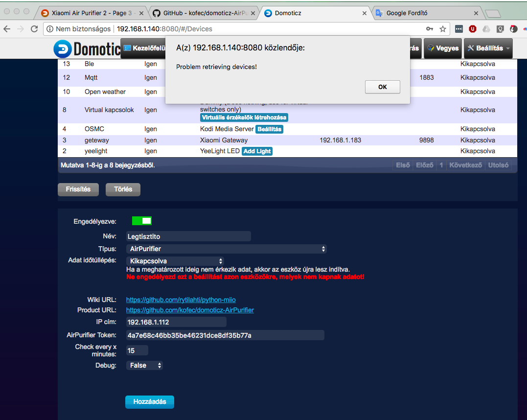The image size is (527, 420).
Task: Click Virtuális érzékelők létrehozása button
Action: tap(244, 117)
